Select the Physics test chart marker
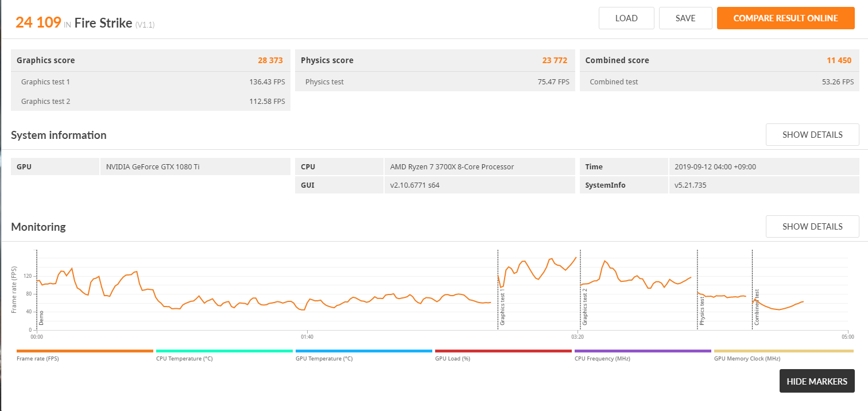 702,311
